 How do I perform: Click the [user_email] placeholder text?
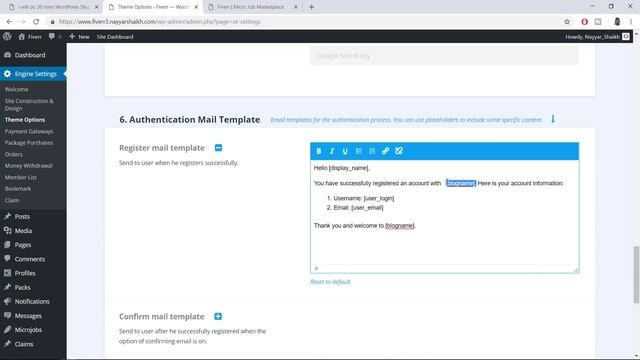click(x=367, y=208)
